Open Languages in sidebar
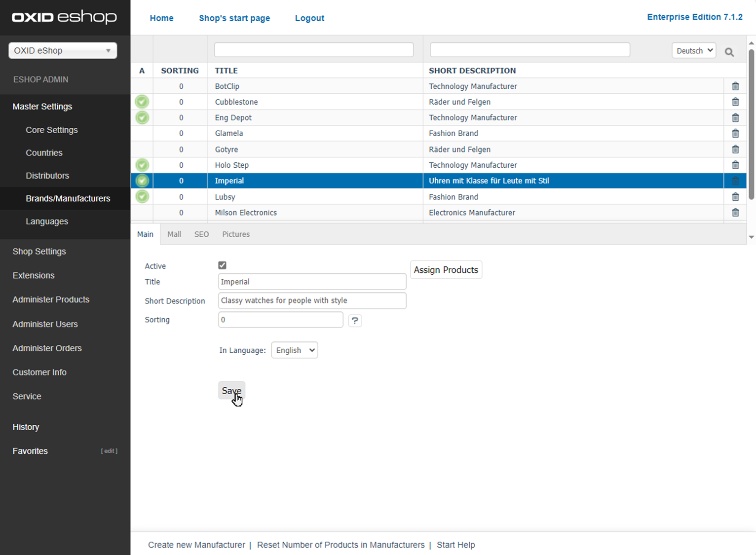Viewport: 756px width, 555px height. [47, 222]
